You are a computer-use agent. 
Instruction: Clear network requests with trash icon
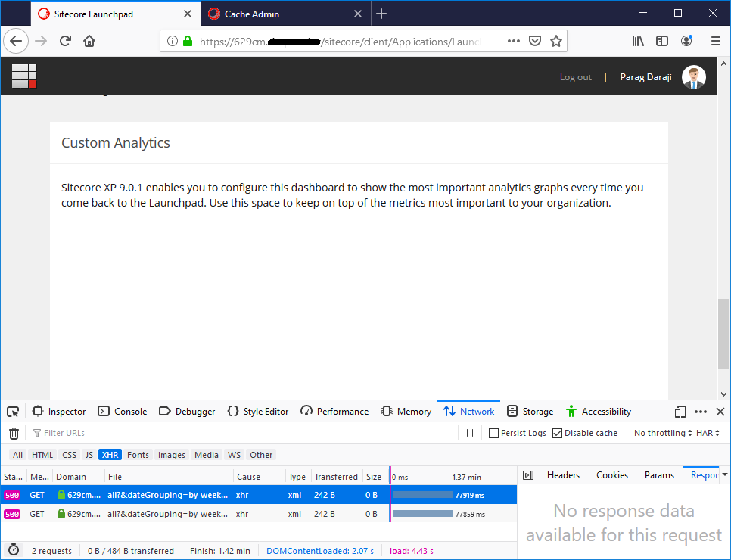coord(14,433)
